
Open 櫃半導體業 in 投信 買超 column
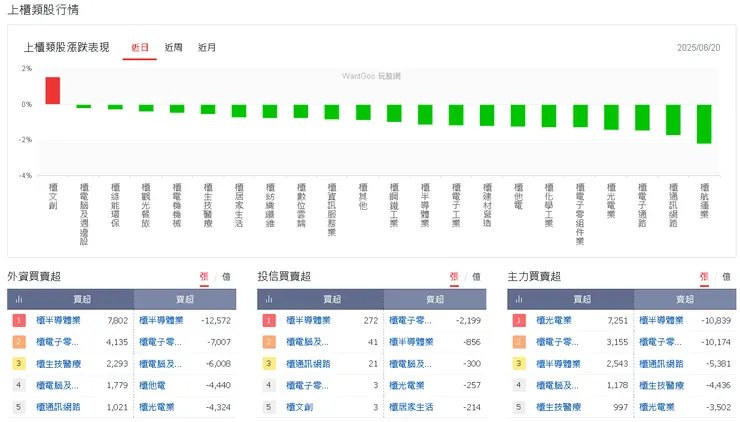[308, 321]
